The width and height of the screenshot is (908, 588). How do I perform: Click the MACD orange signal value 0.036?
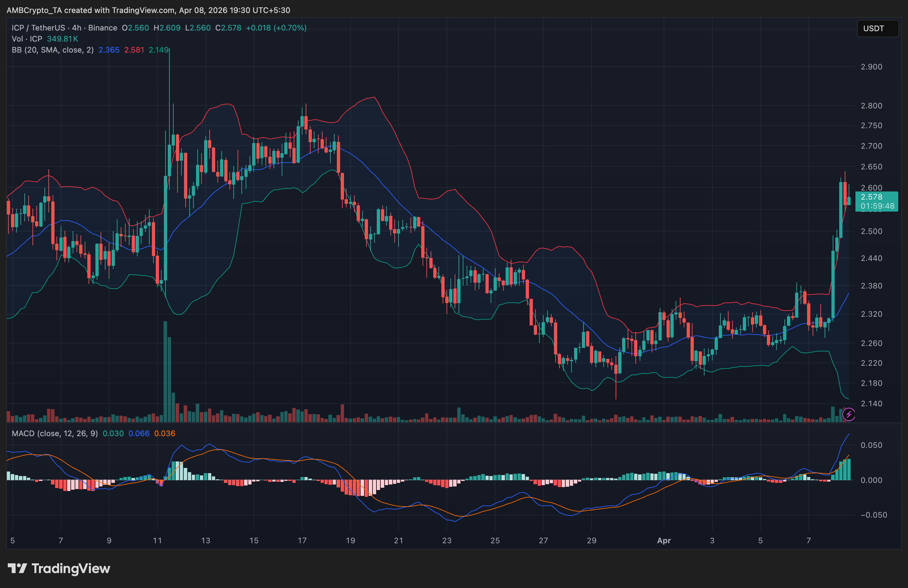(165, 434)
